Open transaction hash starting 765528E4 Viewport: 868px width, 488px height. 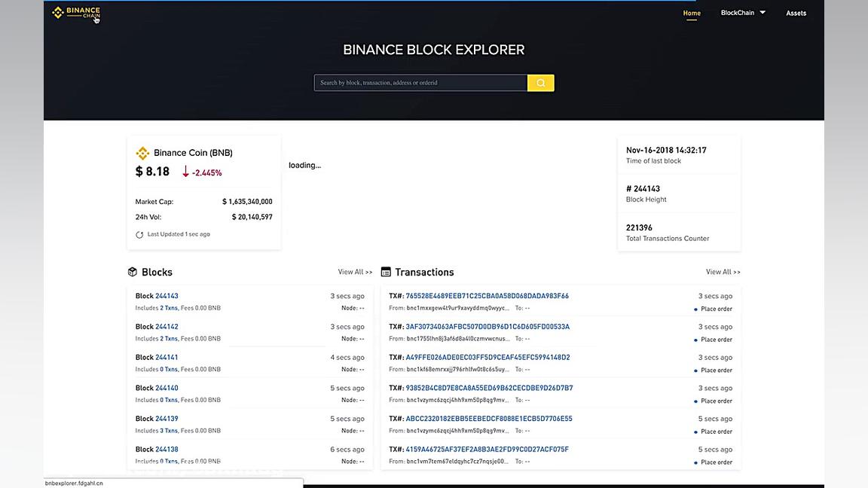pyautogui.click(x=487, y=296)
